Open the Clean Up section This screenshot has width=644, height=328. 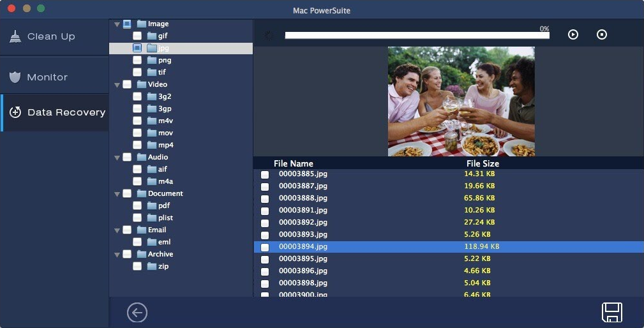(54, 36)
